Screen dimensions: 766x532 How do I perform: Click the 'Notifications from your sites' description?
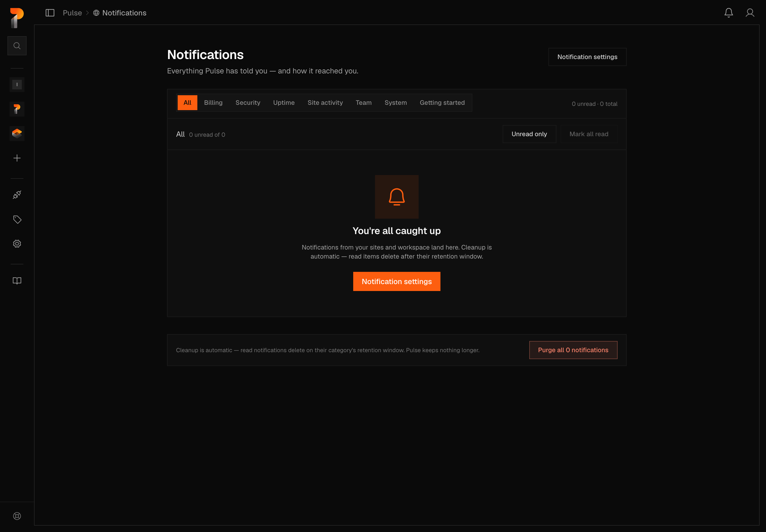pyautogui.click(x=397, y=252)
